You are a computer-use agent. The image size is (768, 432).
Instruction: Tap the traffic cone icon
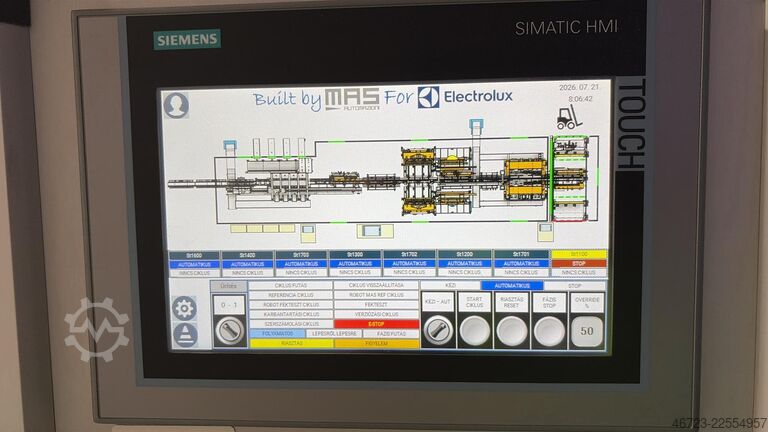pyautogui.click(x=185, y=336)
